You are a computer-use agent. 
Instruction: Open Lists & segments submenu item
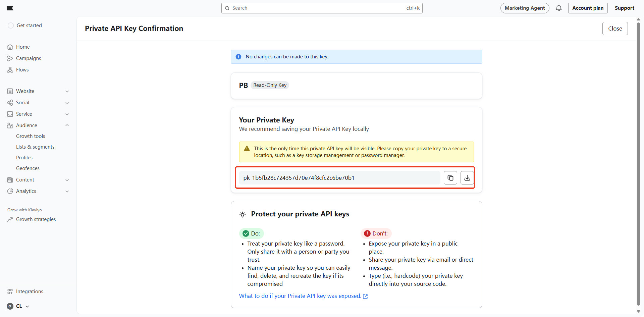click(x=35, y=147)
